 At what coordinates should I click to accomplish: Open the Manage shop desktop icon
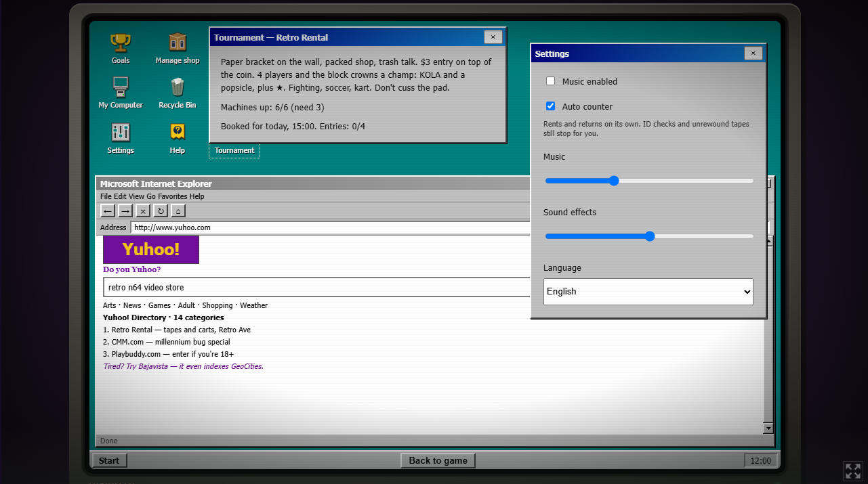point(178,49)
